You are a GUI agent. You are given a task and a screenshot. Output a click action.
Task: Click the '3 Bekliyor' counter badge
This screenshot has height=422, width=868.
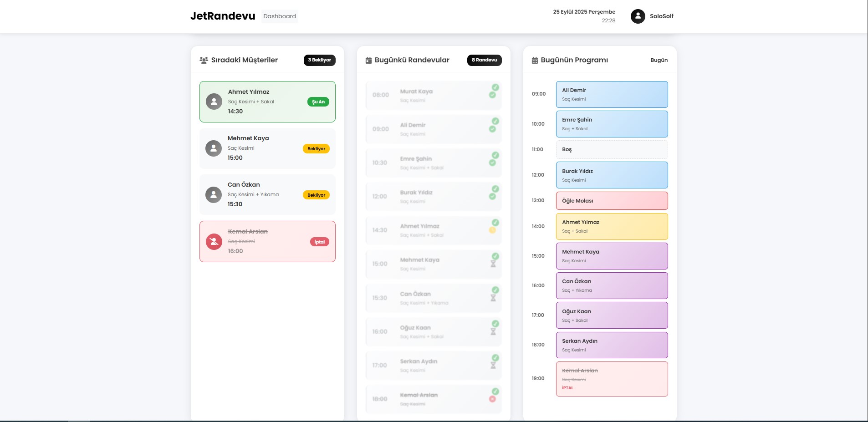pyautogui.click(x=319, y=60)
